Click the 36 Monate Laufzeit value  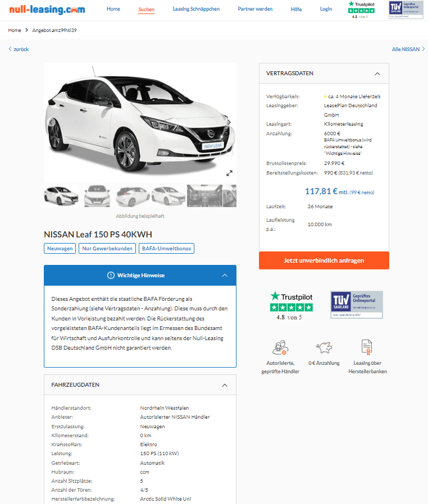[x=320, y=207]
